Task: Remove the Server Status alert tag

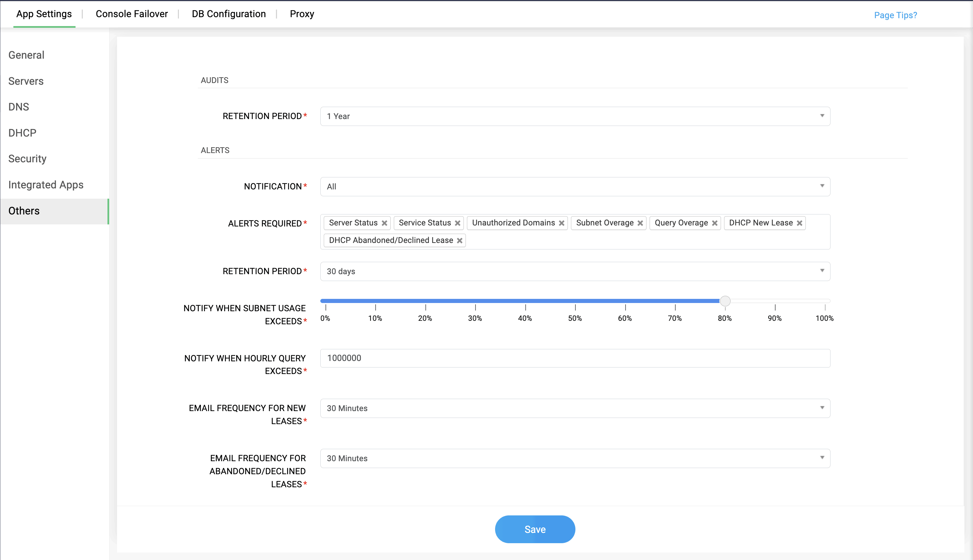Action: (x=384, y=223)
